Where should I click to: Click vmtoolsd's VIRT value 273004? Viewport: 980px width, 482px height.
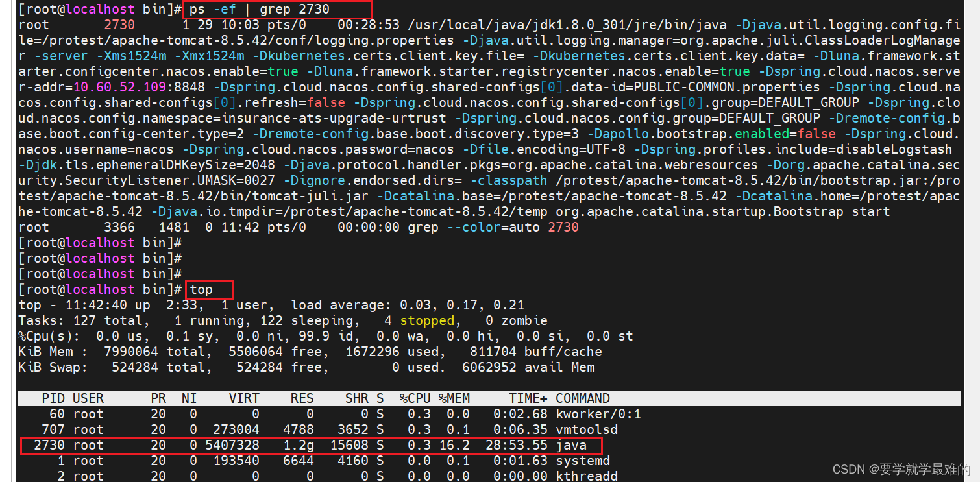click(x=236, y=429)
